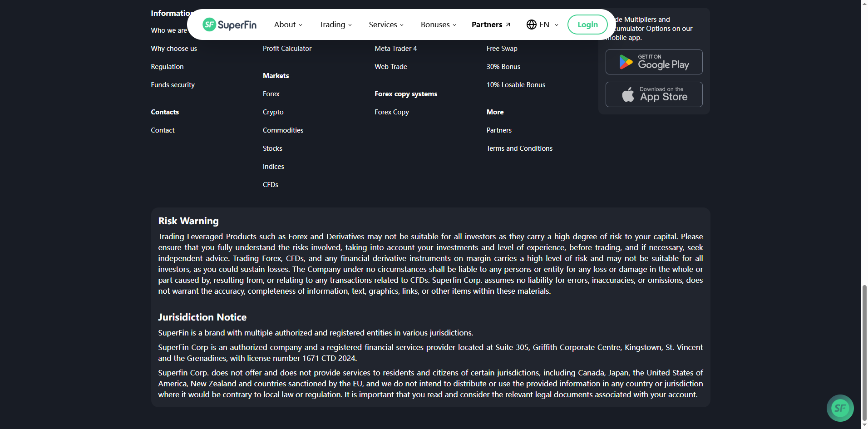Click the Contacts footer heading

[x=165, y=112]
